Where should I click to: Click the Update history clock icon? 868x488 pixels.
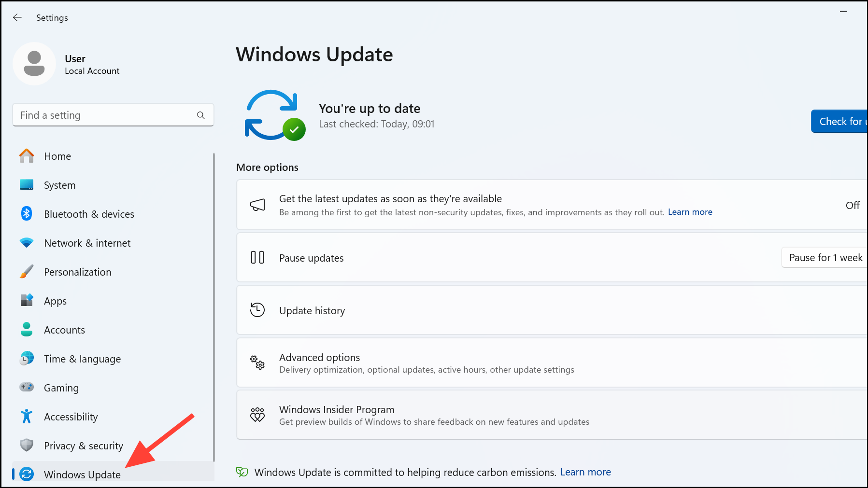[x=257, y=310]
